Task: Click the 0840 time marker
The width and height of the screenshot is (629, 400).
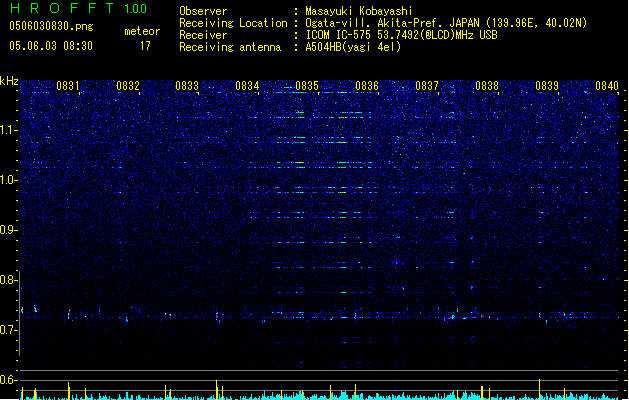Action: click(x=607, y=86)
